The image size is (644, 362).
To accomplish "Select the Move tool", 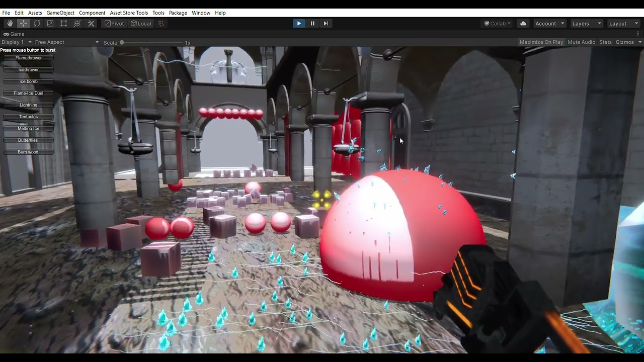I will click(23, 24).
